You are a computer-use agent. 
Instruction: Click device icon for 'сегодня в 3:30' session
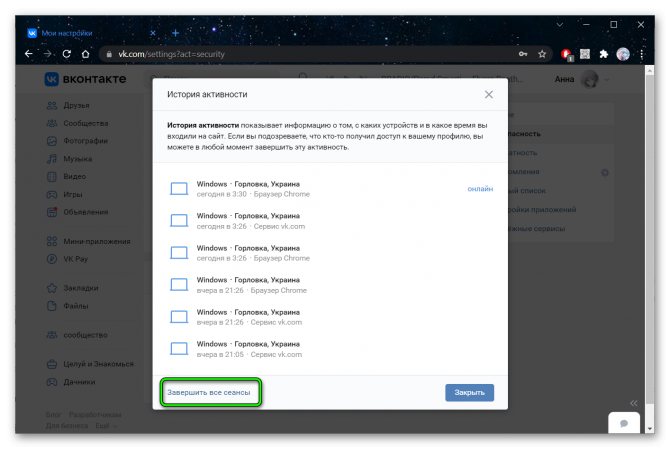[179, 188]
